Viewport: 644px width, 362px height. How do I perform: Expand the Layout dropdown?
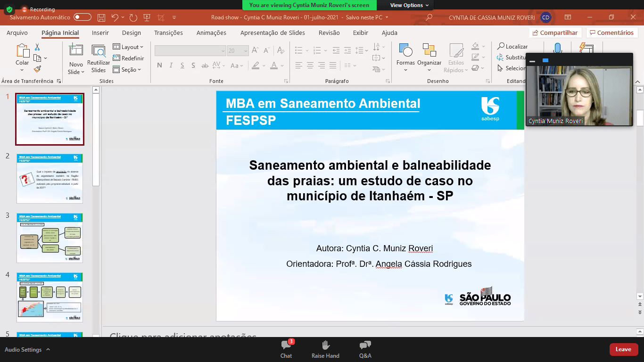tap(128, 47)
